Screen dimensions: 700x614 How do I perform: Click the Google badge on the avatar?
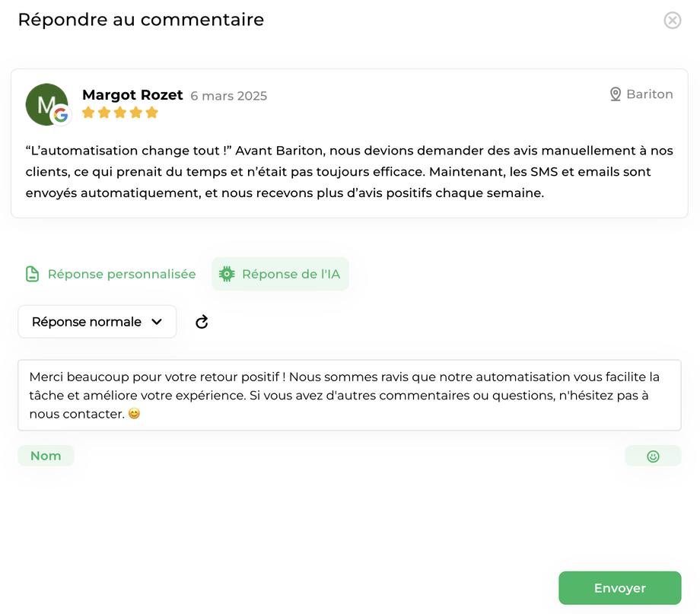[61, 116]
